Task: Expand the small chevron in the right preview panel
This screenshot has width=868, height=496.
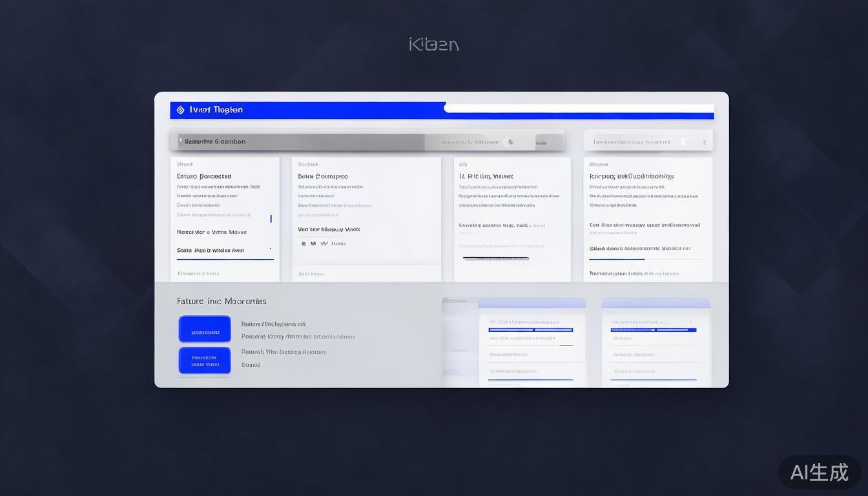Action: coord(690,322)
